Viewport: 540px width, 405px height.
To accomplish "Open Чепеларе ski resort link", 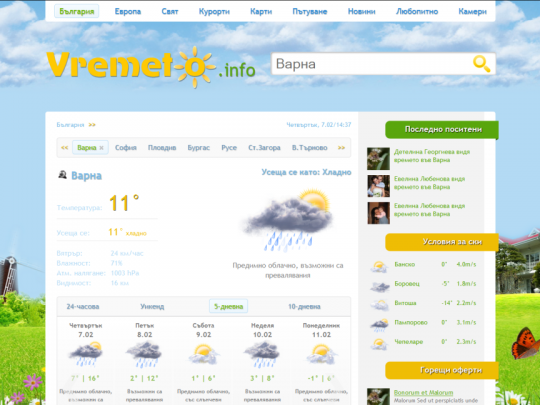I will click(408, 342).
